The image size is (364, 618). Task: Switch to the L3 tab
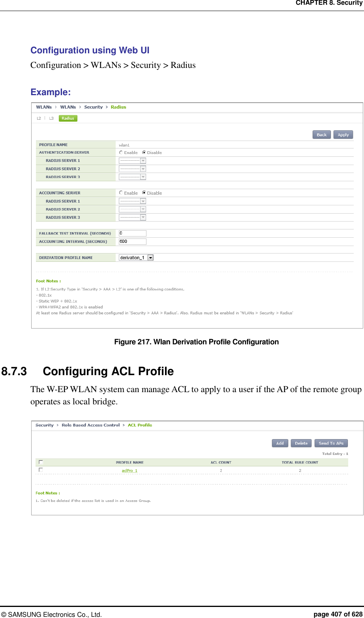(51, 118)
